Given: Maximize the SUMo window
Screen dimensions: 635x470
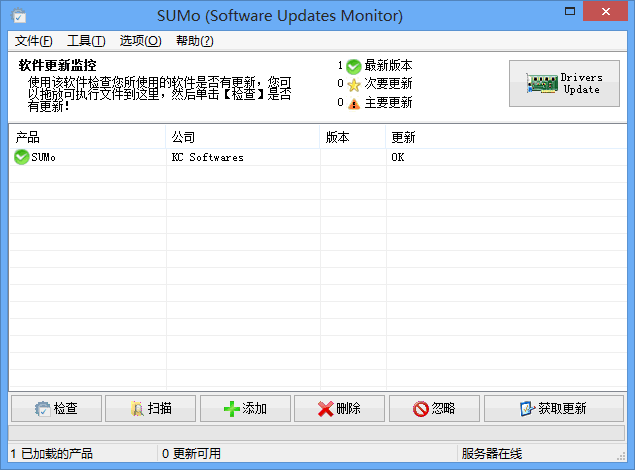Looking at the screenshot, I should pos(570,11).
